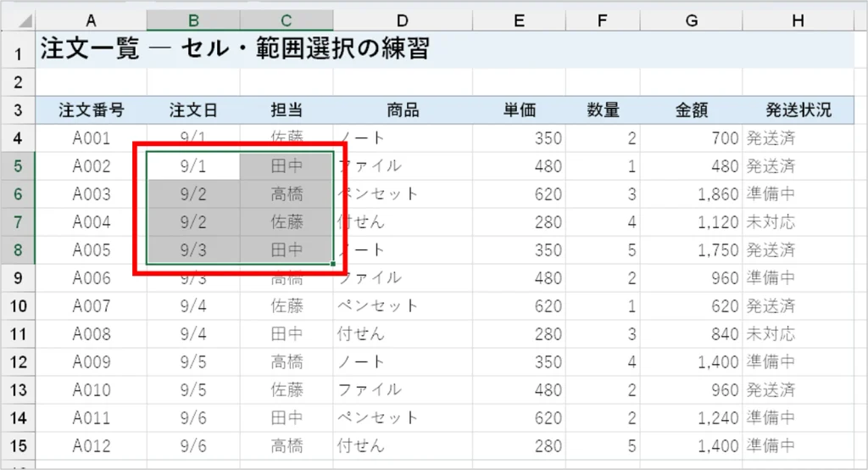This screenshot has height=470, width=868.
Task: Click the 注文番号 header cell
Action: (x=92, y=109)
